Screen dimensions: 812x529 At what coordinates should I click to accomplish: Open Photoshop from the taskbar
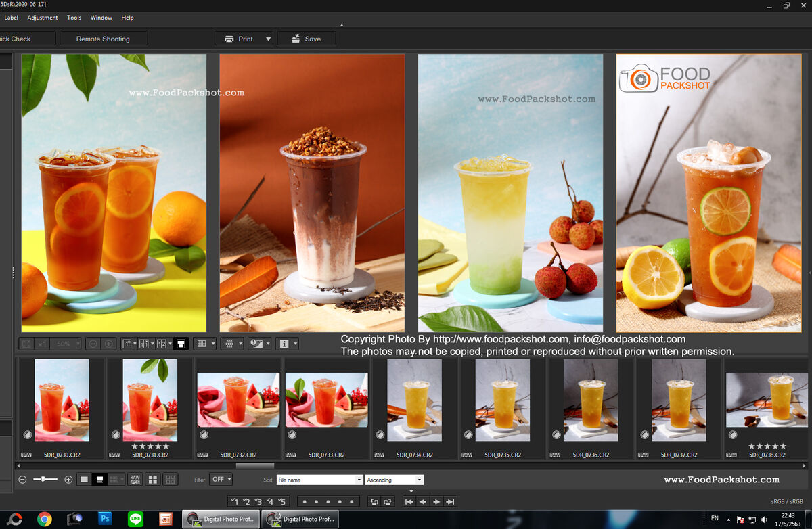tap(105, 519)
